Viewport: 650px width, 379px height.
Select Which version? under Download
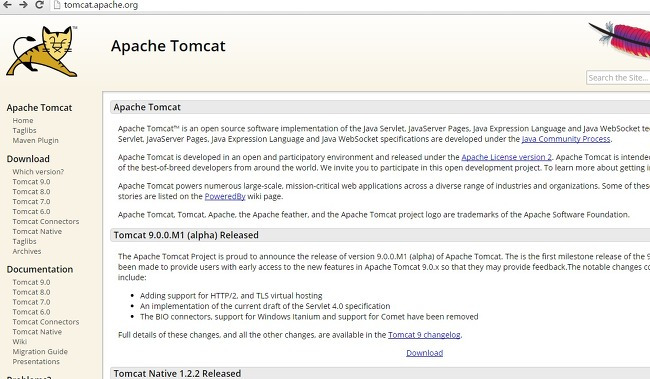tap(38, 172)
